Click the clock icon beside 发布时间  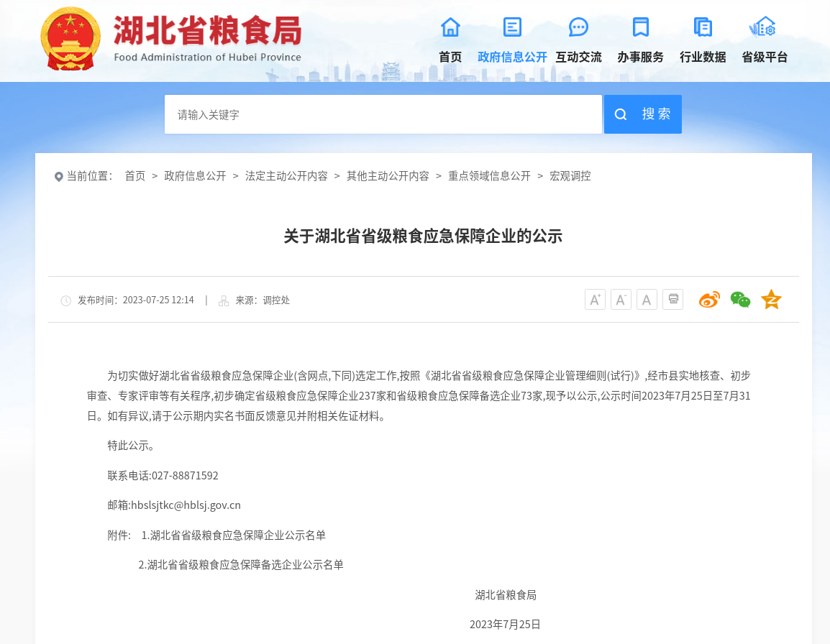point(65,300)
